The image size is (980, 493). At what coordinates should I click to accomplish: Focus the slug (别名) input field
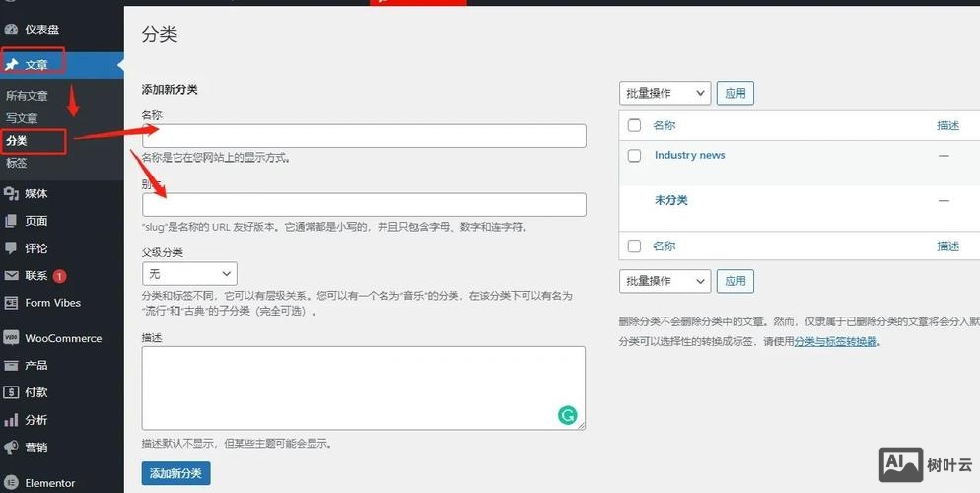pyautogui.click(x=364, y=205)
